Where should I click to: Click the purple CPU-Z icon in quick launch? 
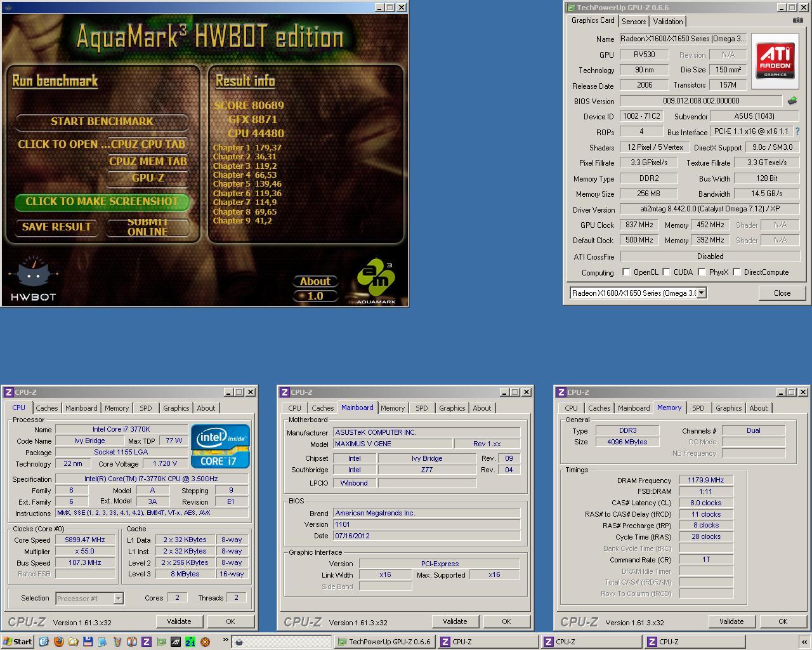tap(147, 642)
